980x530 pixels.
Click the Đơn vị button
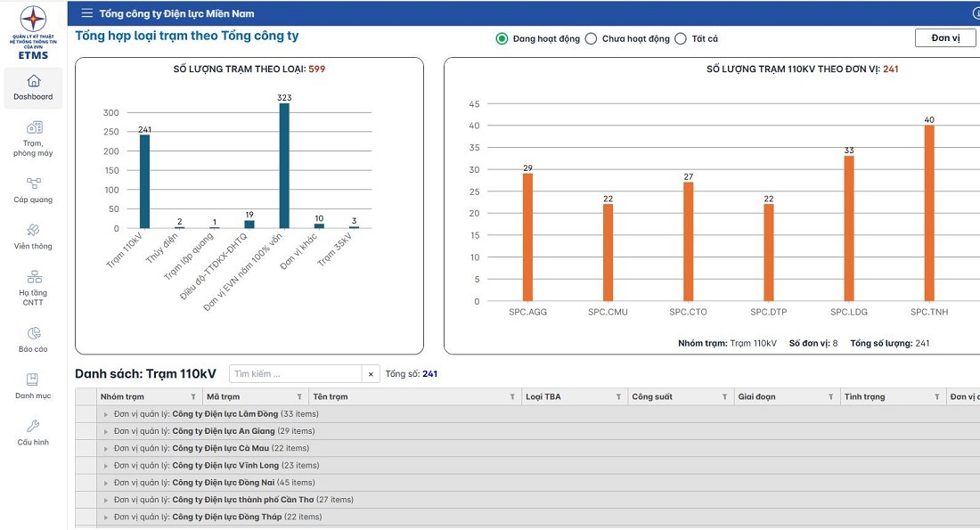click(945, 38)
